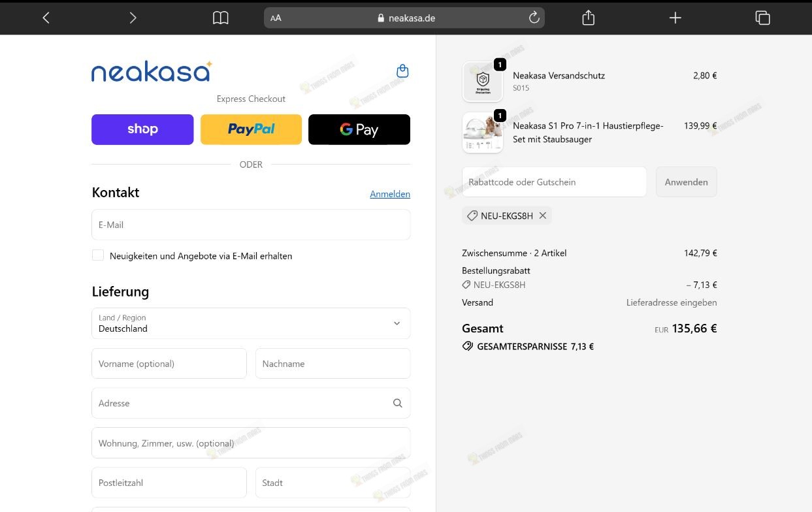Show the Safari tab overview
The width and height of the screenshot is (812, 512).
click(x=762, y=18)
